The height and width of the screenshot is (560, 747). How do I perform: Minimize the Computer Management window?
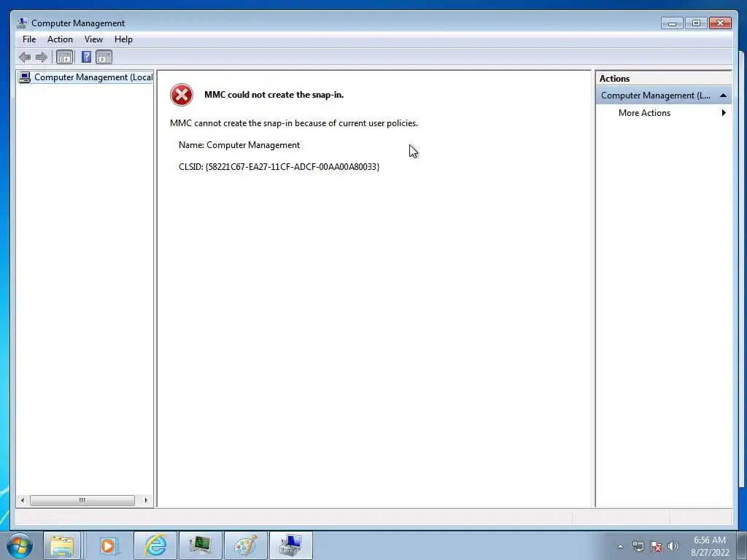coord(672,23)
